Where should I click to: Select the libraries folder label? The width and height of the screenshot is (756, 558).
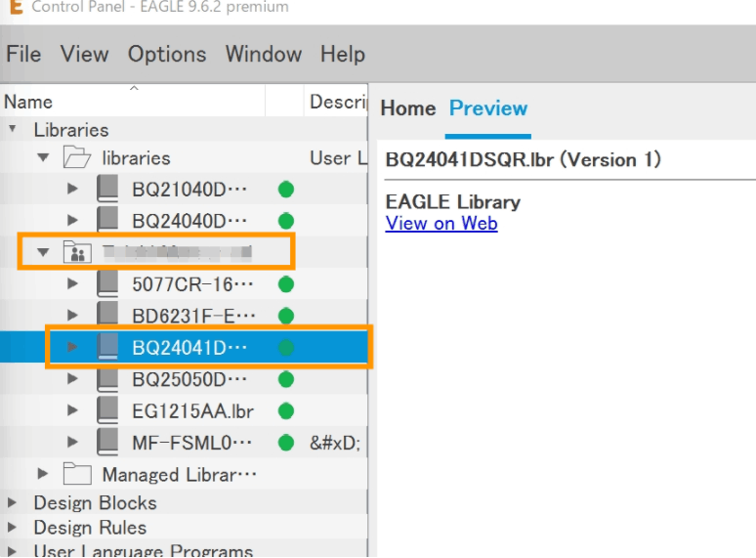tap(136, 157)
